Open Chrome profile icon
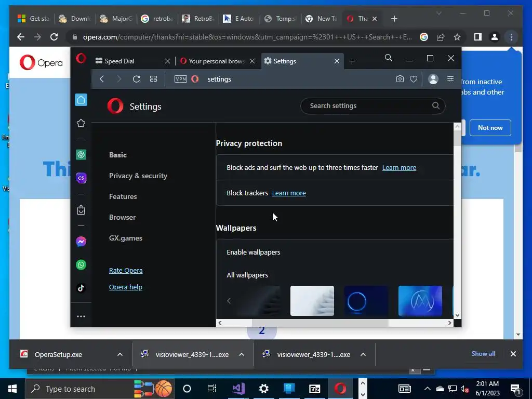This screenshot has height=399, width=532. (495, 37)
